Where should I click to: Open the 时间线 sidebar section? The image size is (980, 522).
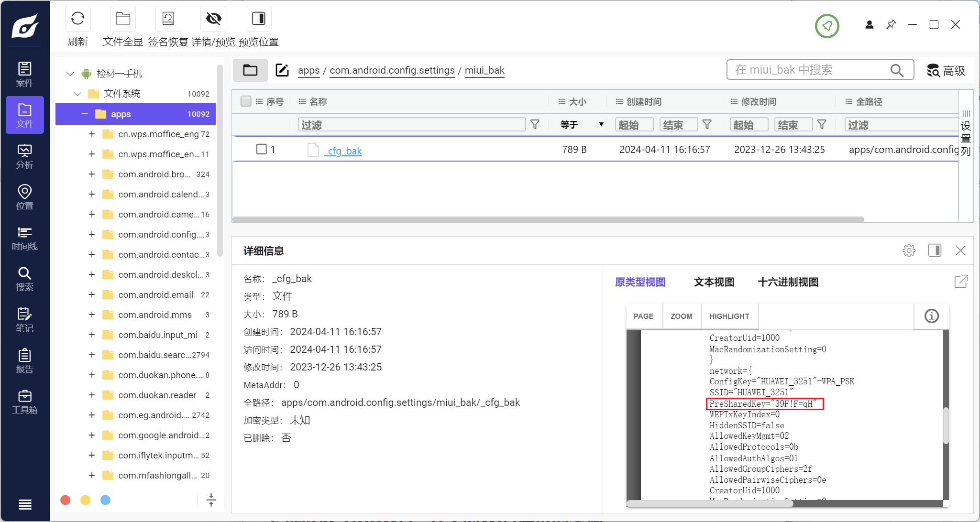coord(25,238)
